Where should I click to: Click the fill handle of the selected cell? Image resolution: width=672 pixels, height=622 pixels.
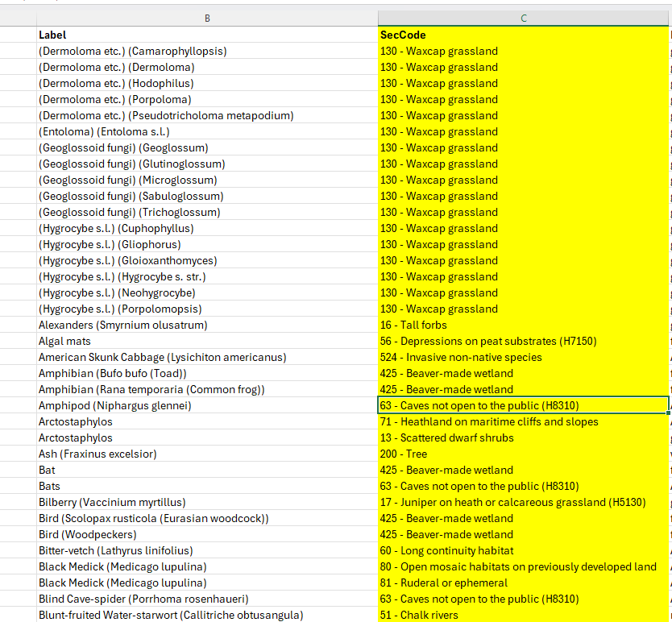point(666,414)
